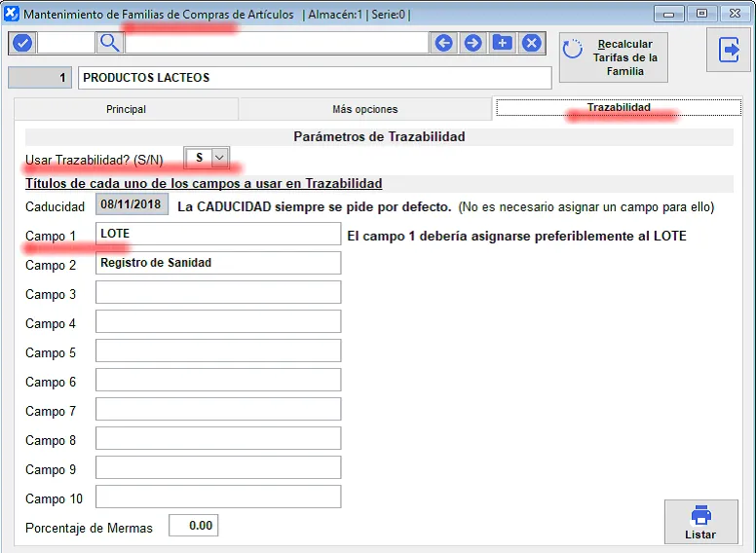Click the Listar printer button
This screenshot has height=553, width=756.
coord(699,522)
